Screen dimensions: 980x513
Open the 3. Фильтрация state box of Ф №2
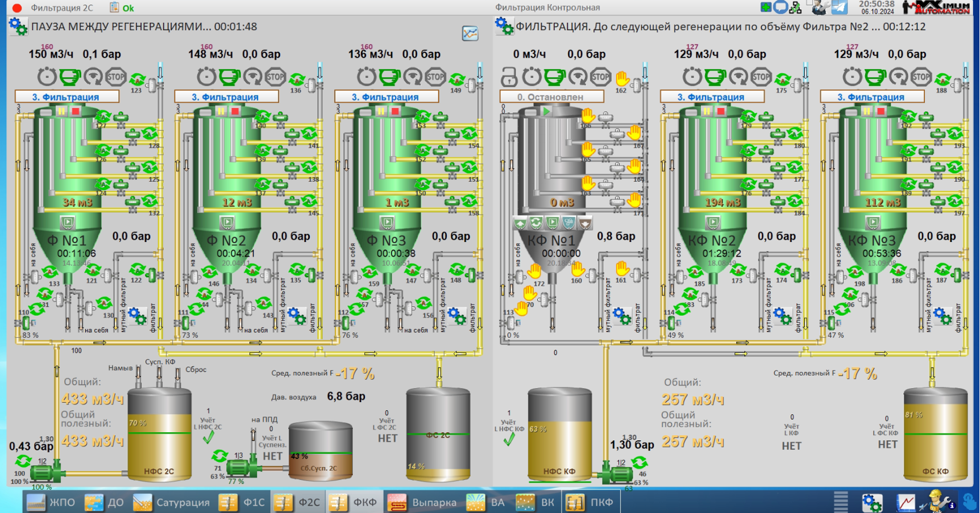[x=226, y=97]
